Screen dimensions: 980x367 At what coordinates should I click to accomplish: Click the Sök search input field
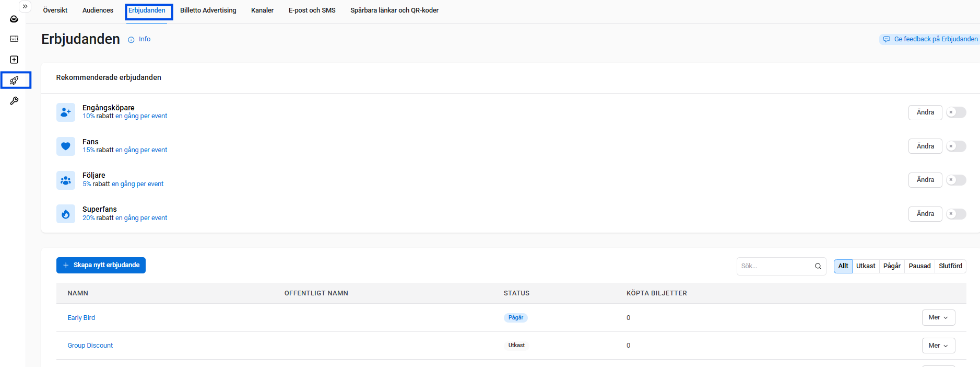(774, 266)
